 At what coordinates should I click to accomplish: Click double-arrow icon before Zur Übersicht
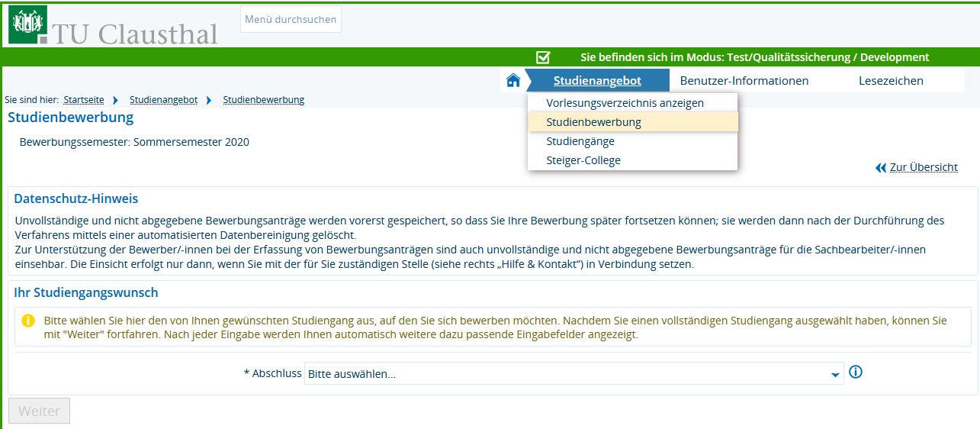(x=881, y=168)
